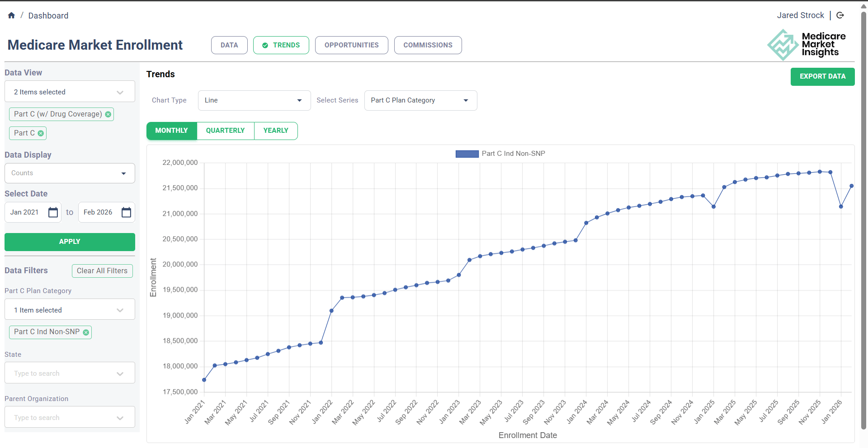The height and width of the screenshot is (448, 868).
Task: Click the Medicare Market Insights logo
Action: [807, 45]
